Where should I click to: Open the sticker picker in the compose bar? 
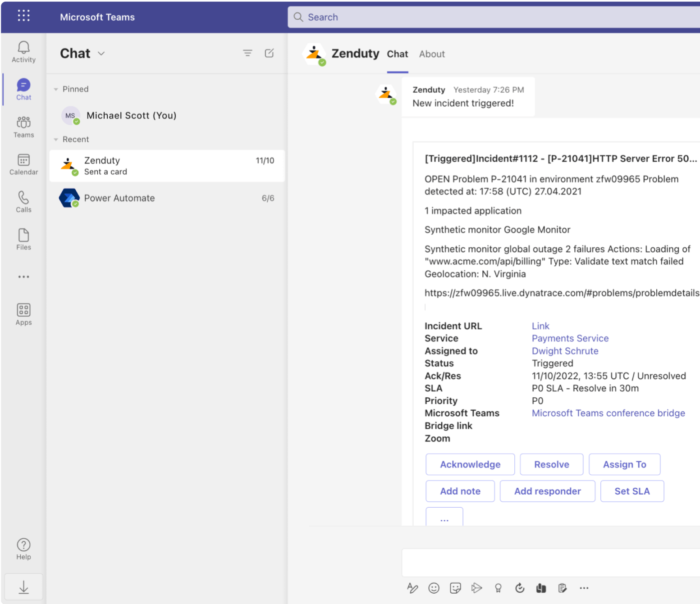455,588
